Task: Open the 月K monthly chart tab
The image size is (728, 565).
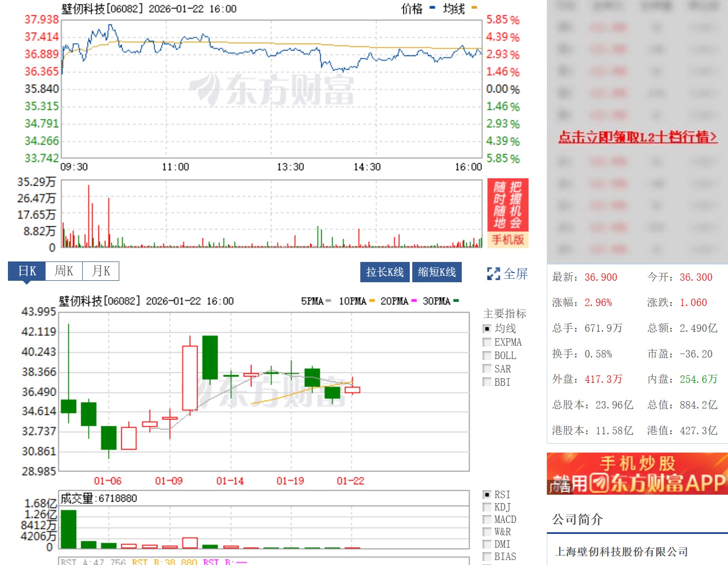Action: coord(101,271)
